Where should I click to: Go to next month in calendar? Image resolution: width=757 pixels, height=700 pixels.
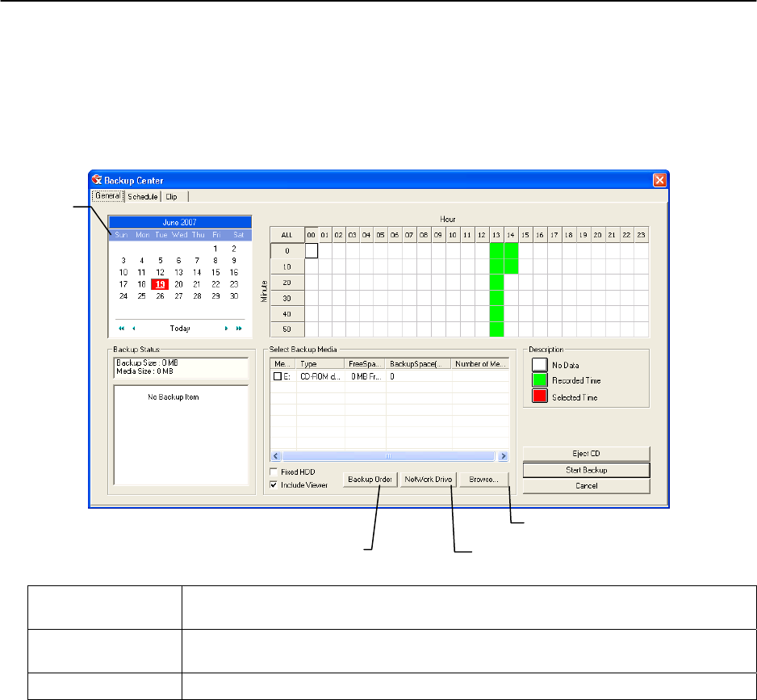226,329
